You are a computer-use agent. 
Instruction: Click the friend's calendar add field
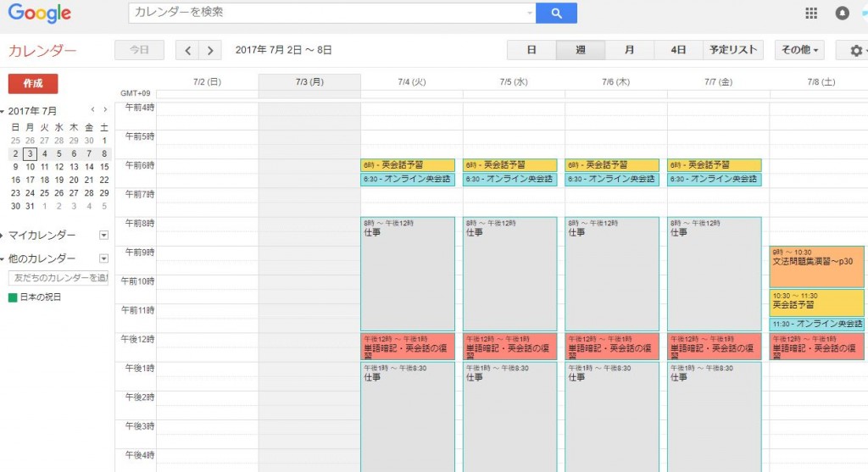(x=58, y=278)
